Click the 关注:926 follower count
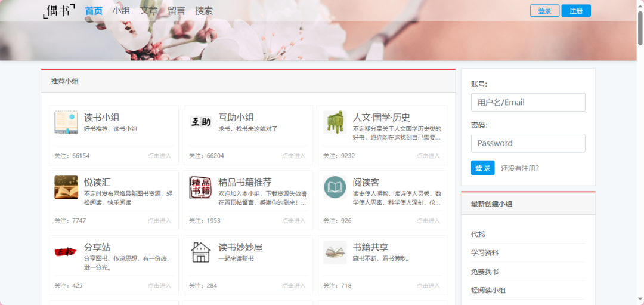Screen dimensions: 644x305 click(338, 221)
